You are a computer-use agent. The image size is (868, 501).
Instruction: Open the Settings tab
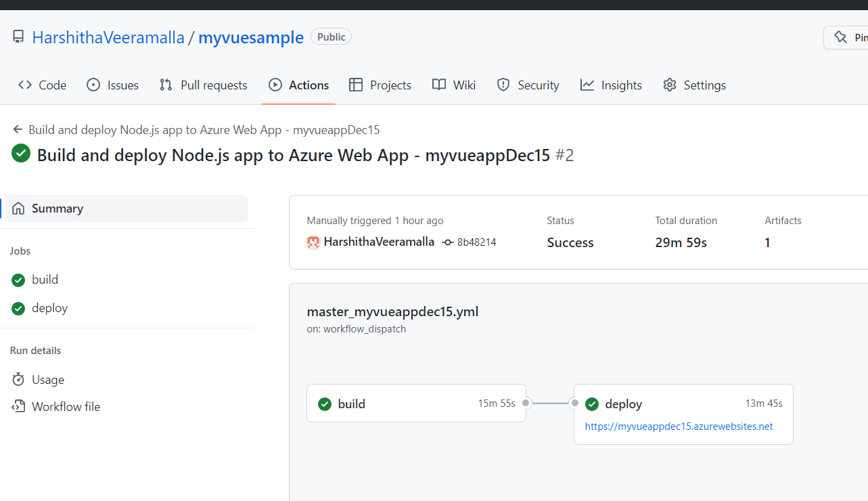694,85
